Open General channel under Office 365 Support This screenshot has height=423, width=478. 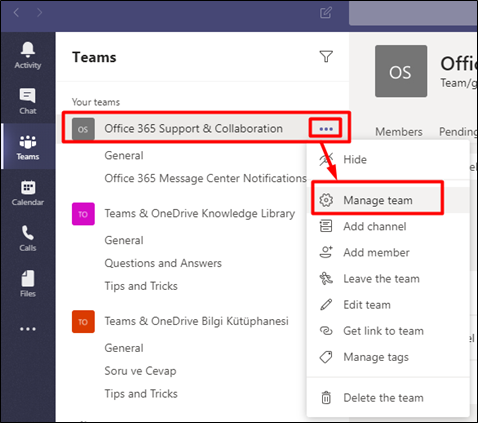tap(124, 156)
